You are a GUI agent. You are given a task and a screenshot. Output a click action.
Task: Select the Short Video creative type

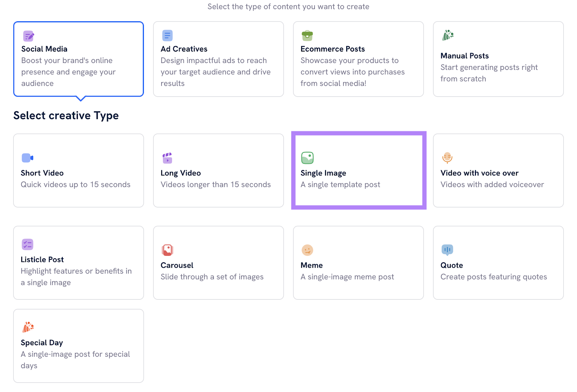[42, 173]
